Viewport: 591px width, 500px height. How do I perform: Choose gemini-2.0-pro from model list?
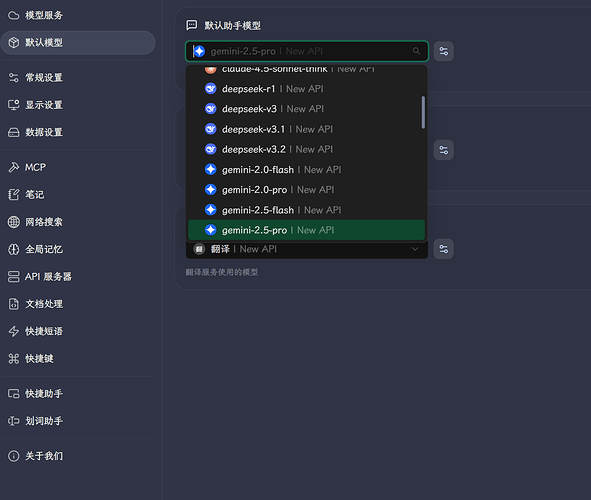306,190
